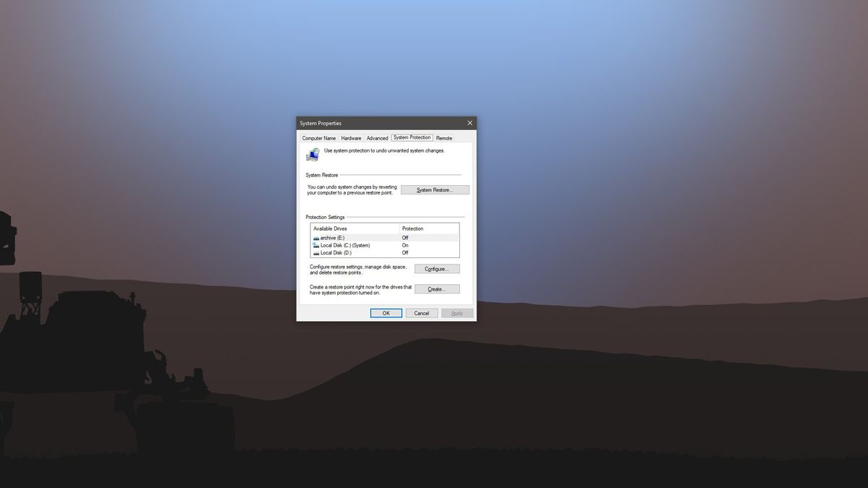Click the Available Drives column header
The width and height of the screenshot is (868, 488).
point(329,228)
